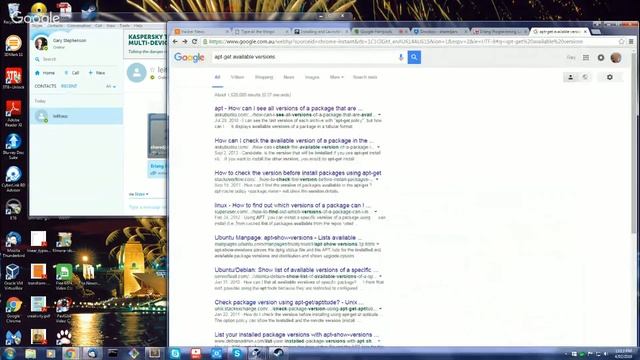Image resolution: width=640 pixels, height=360 pixels.
Task: Open Chrome from the taskbar
Action: [x=71, y=353]
